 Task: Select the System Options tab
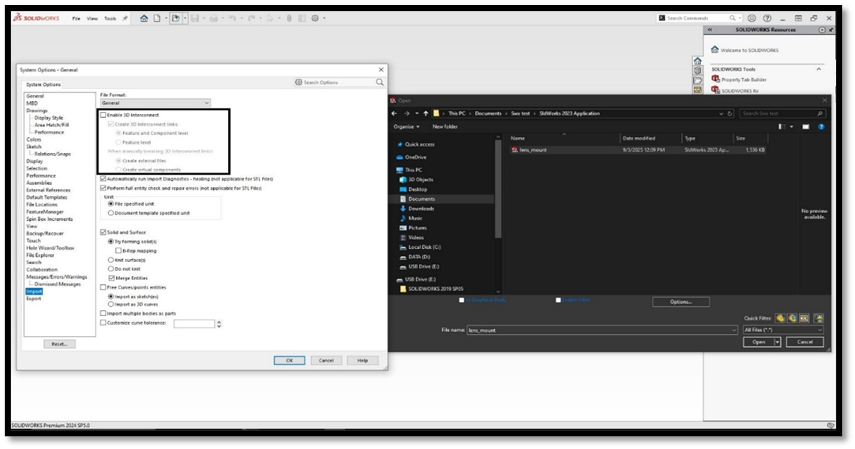44,85
